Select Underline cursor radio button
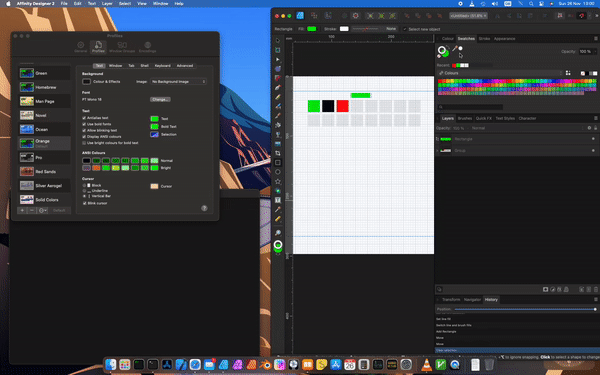This screenshot has width=600, height=375. [x=84, y=191]
